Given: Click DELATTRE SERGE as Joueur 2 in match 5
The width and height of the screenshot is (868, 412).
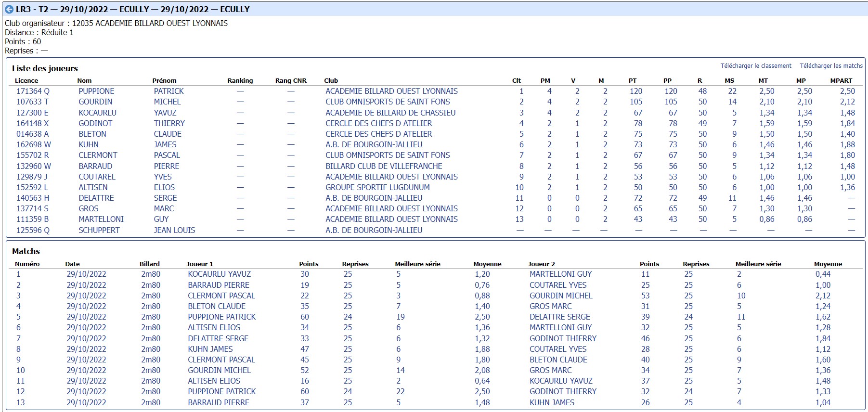Looking at the screenshot, I should pyautogui.click(x=559, y=317).
